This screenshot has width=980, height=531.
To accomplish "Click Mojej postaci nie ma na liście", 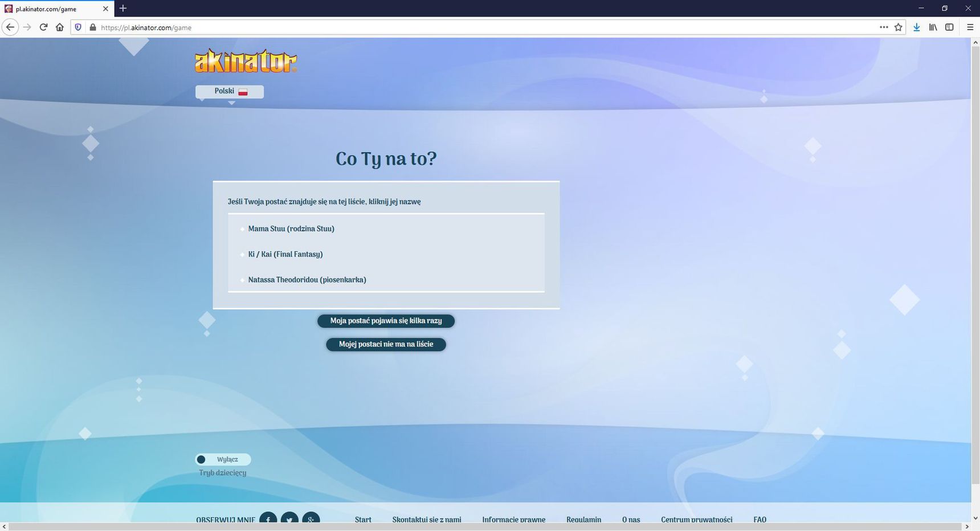I will [x=386, y=344].
